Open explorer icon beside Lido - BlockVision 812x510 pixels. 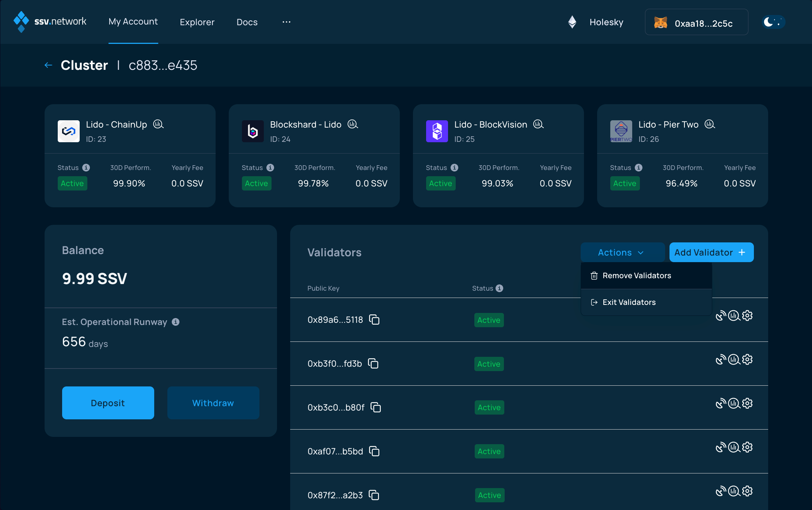(x=538, y=124)
